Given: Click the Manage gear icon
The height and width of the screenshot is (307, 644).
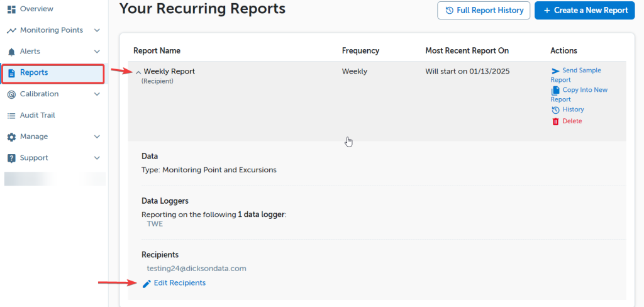Looking at the screenshot, I should (x=11, y=137).
